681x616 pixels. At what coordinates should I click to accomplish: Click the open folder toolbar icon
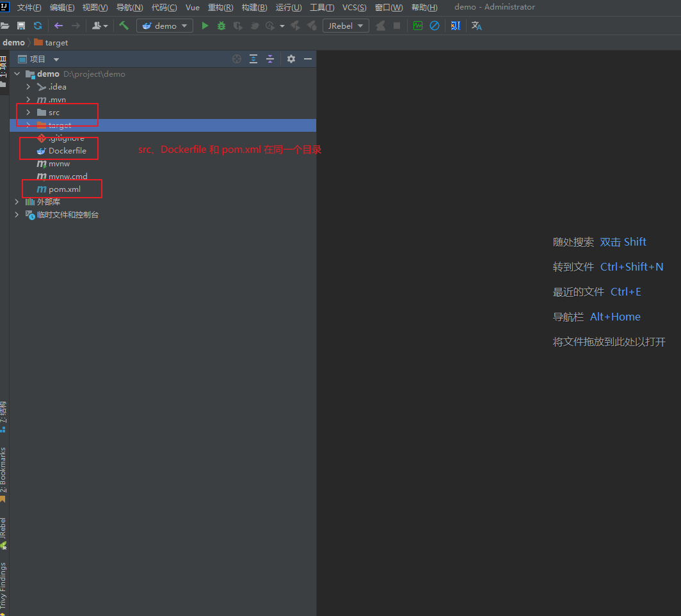(4, 26)
